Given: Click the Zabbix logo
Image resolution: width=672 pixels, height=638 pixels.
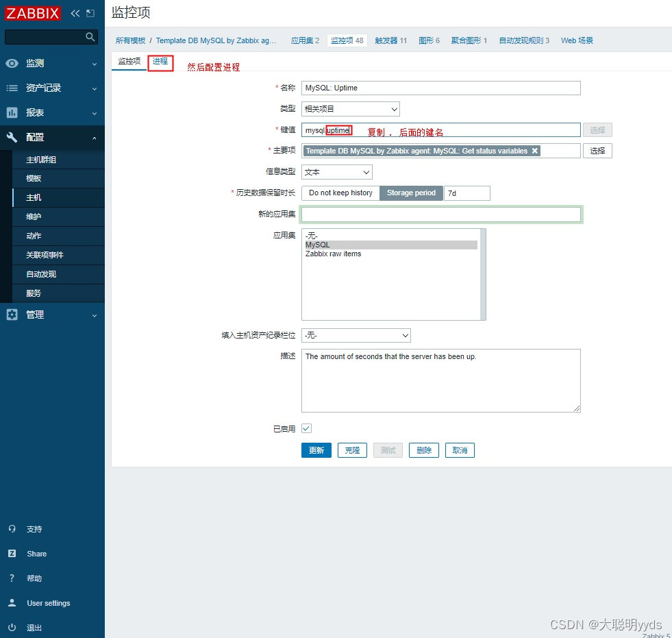Looking at the screenshot, I should [x=33, y=13].
